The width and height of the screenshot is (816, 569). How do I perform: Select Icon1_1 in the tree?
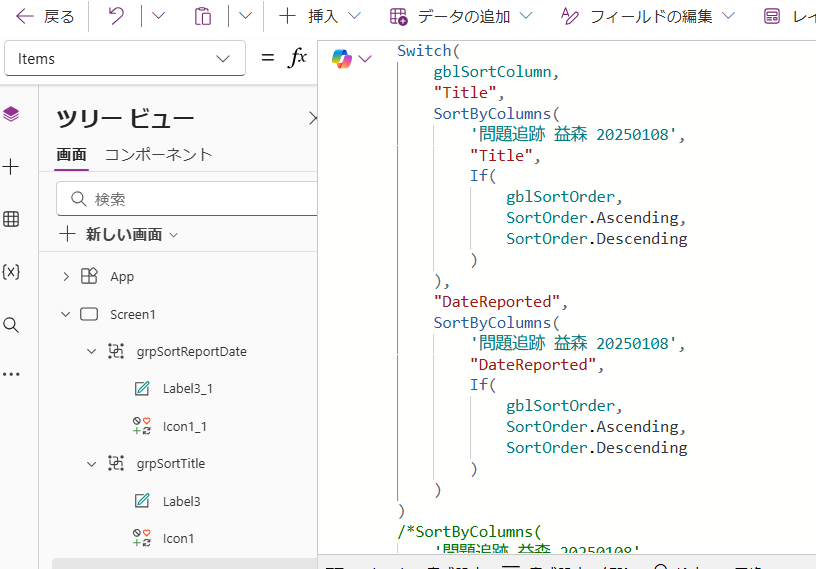(185, 427)
